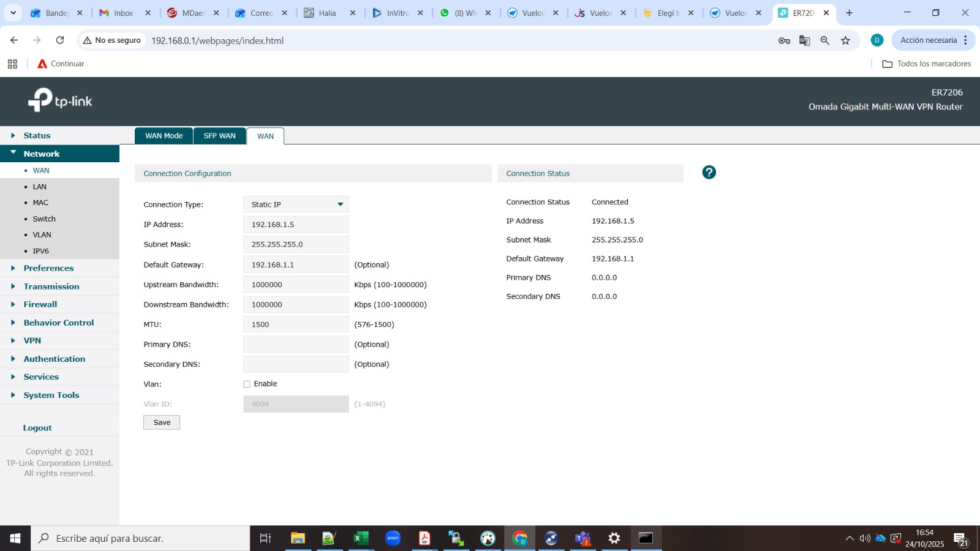Switch to the WAN Mode tab
The width and height of the screenshot is (980, 551).
[x=164, y=136]
